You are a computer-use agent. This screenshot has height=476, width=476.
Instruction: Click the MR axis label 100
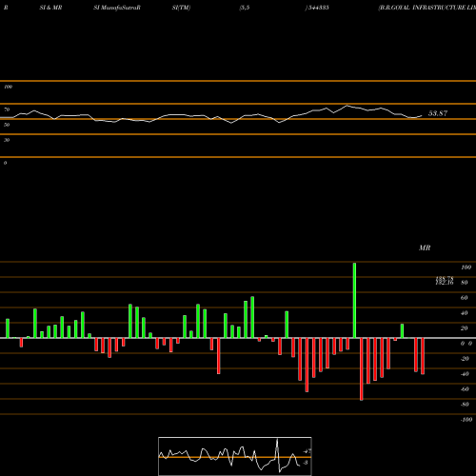pyautogui.click(x=466, y=268)
